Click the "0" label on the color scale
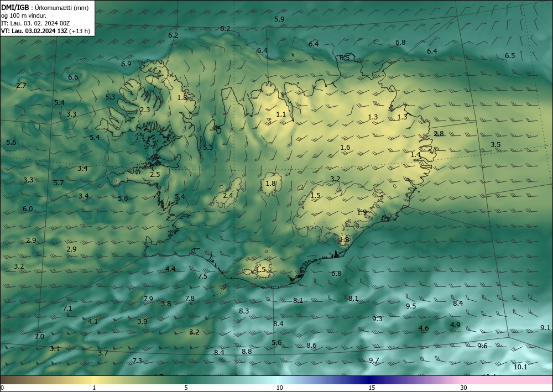553x392 pixels. click(2, 388)
